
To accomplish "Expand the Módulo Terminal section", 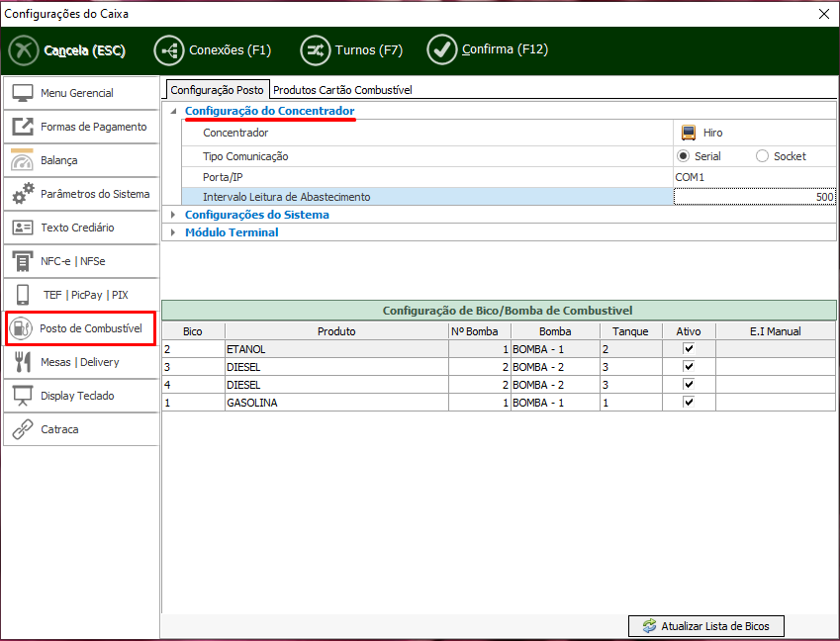I will 174,233.
